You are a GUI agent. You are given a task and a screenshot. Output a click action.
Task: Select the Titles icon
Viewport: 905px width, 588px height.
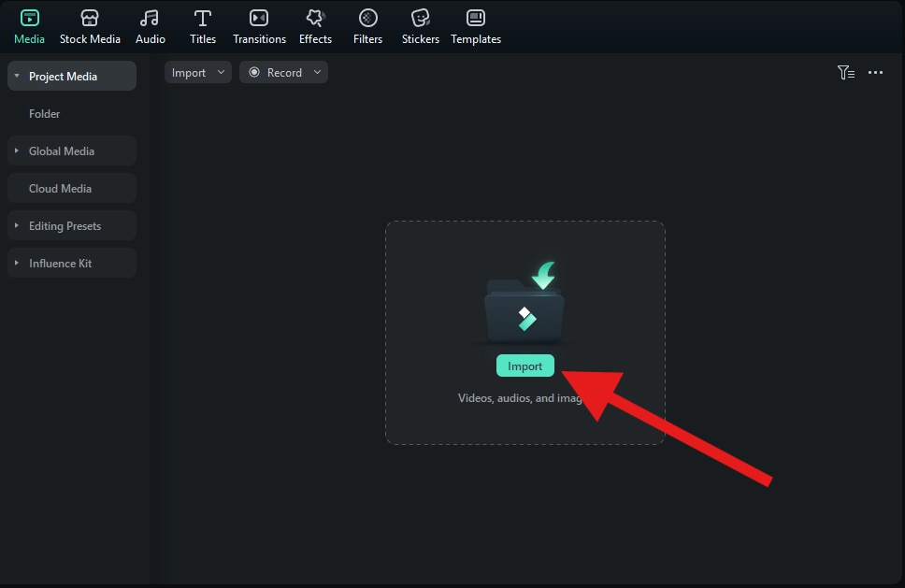coord(203,17)
